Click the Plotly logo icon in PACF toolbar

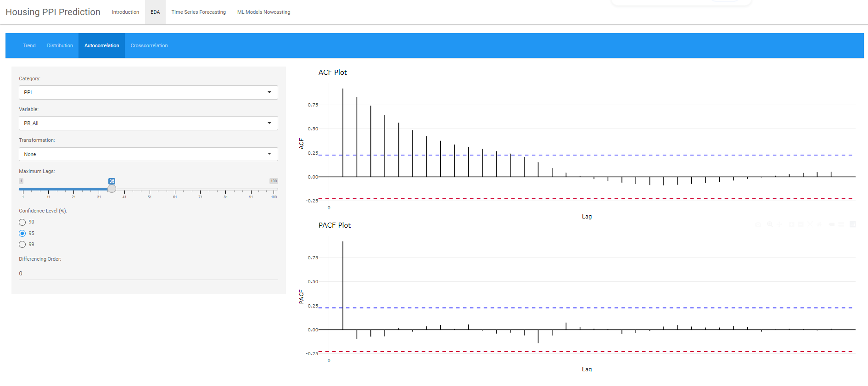tap(852, 224)
